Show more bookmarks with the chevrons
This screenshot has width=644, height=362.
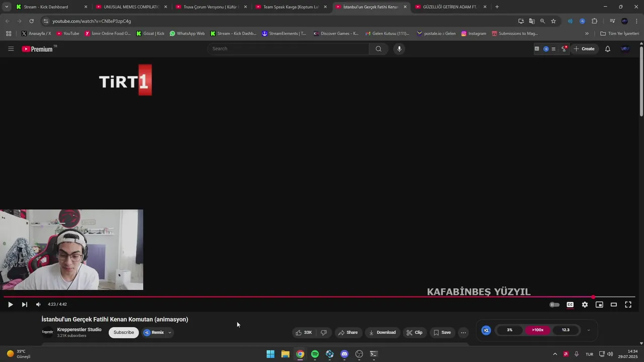[587, 34]
